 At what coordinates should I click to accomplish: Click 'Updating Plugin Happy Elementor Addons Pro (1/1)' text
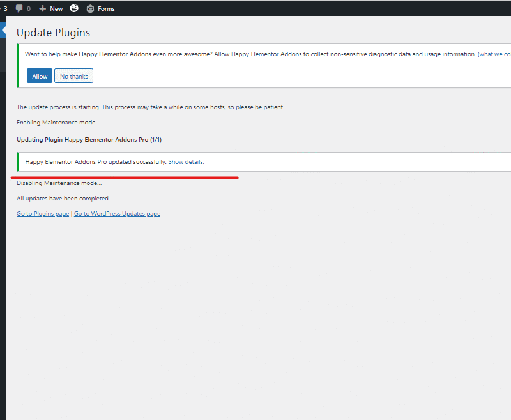pos(89,140)
